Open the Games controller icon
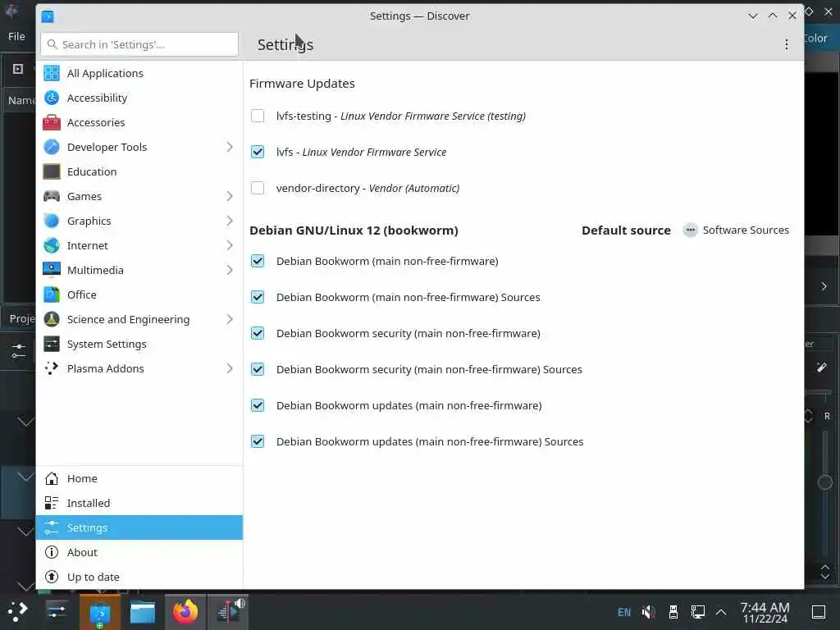 52,197
